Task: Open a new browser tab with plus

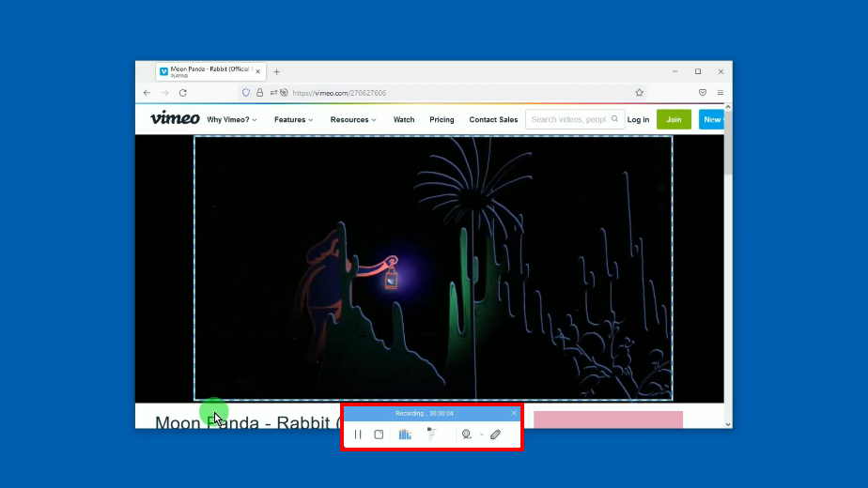Action: click(277, 72)
